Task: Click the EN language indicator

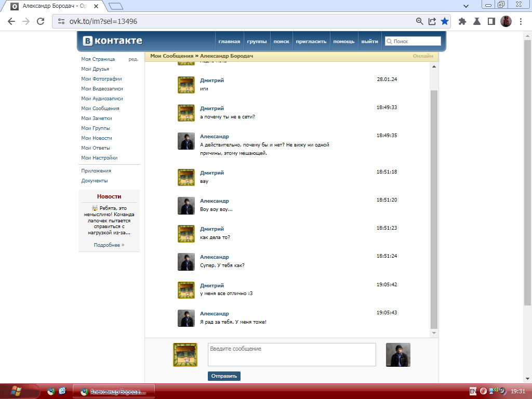Action: (x=473, y=391)
